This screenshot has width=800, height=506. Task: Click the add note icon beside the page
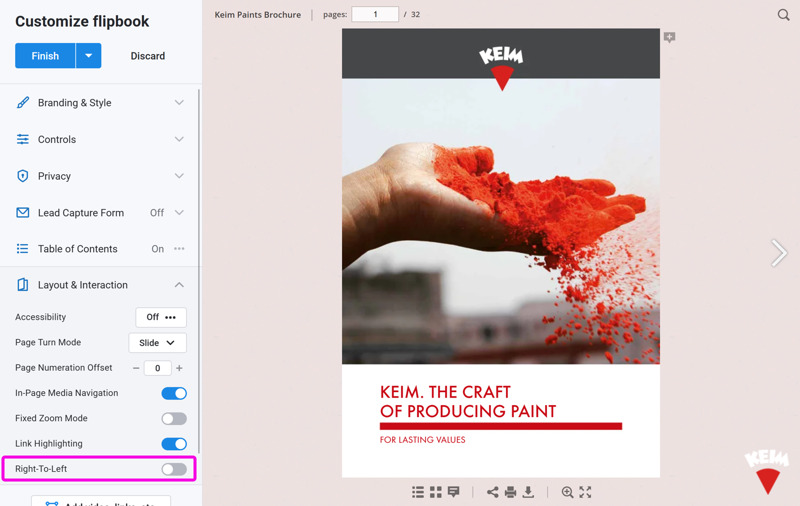click(x=669, y=37)
